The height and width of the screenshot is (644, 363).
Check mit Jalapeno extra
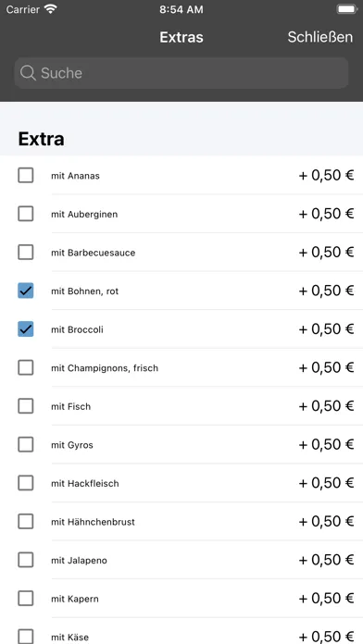click(x=26, y=560)
